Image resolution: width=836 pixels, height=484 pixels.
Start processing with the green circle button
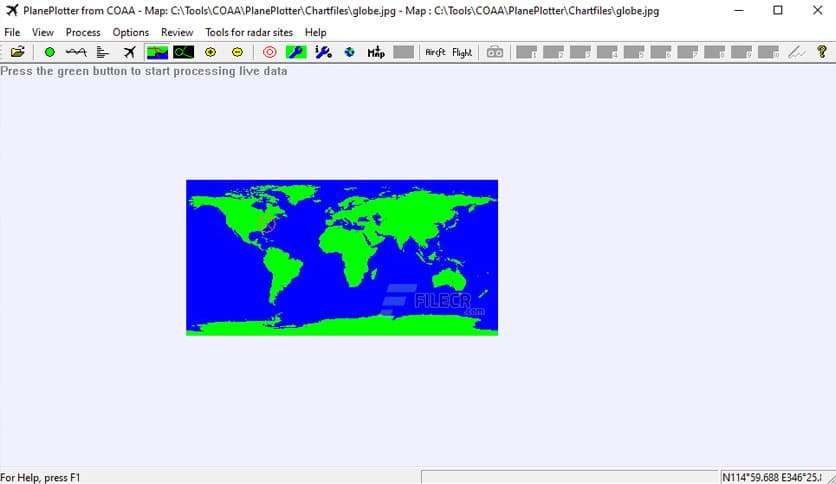coord(50,52)
